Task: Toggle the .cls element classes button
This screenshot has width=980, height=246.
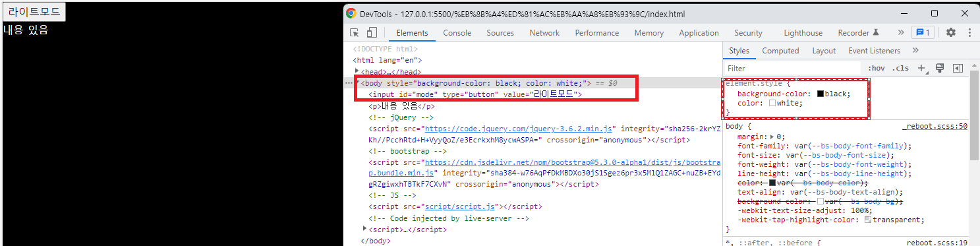Action: coord(900,68)
